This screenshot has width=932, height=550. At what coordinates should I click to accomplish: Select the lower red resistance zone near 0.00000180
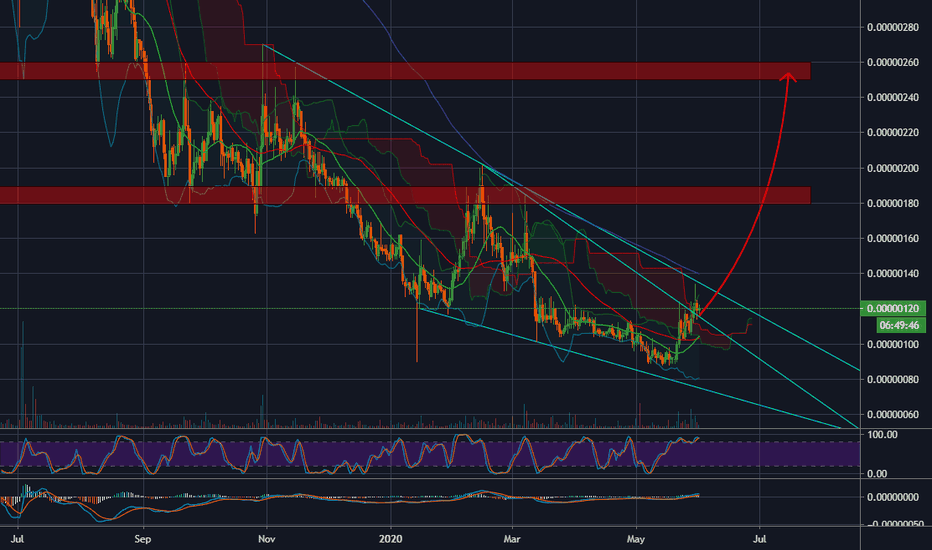coord(405,195)
